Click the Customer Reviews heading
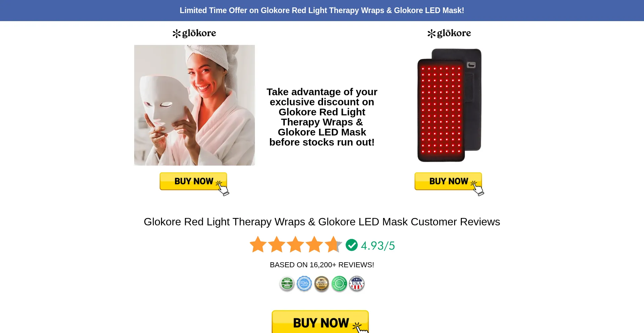 [322, 222]
